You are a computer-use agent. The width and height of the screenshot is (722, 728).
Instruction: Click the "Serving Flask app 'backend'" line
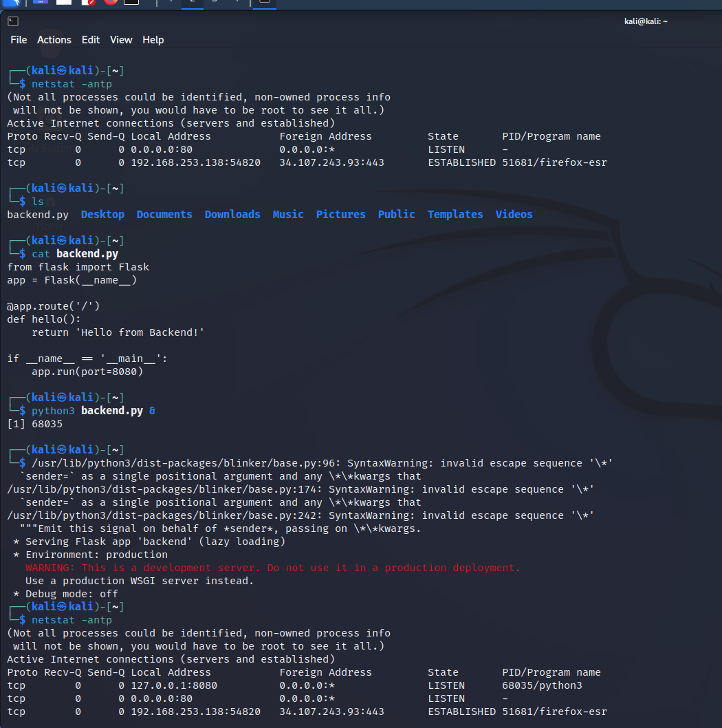(149, 542)
